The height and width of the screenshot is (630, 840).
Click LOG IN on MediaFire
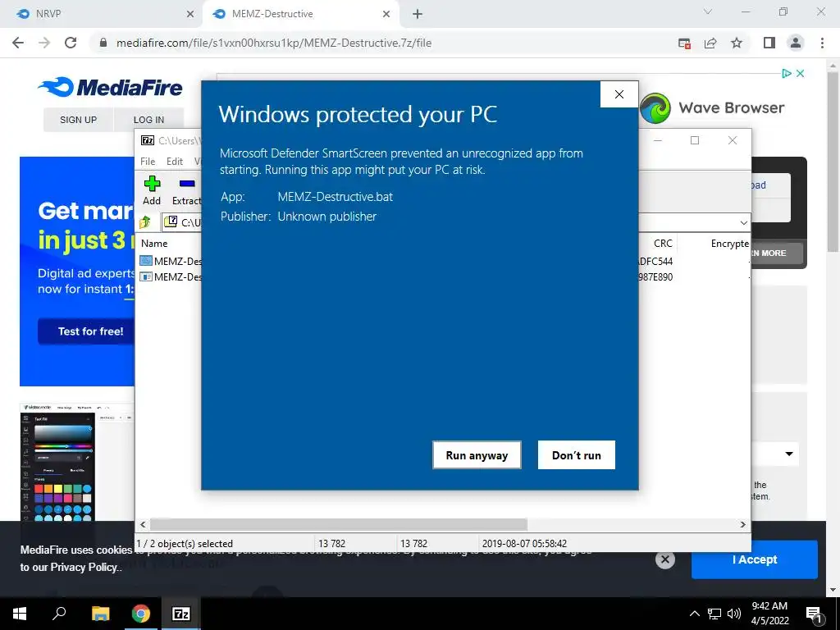pyautogui.click(x=149, y=120)
